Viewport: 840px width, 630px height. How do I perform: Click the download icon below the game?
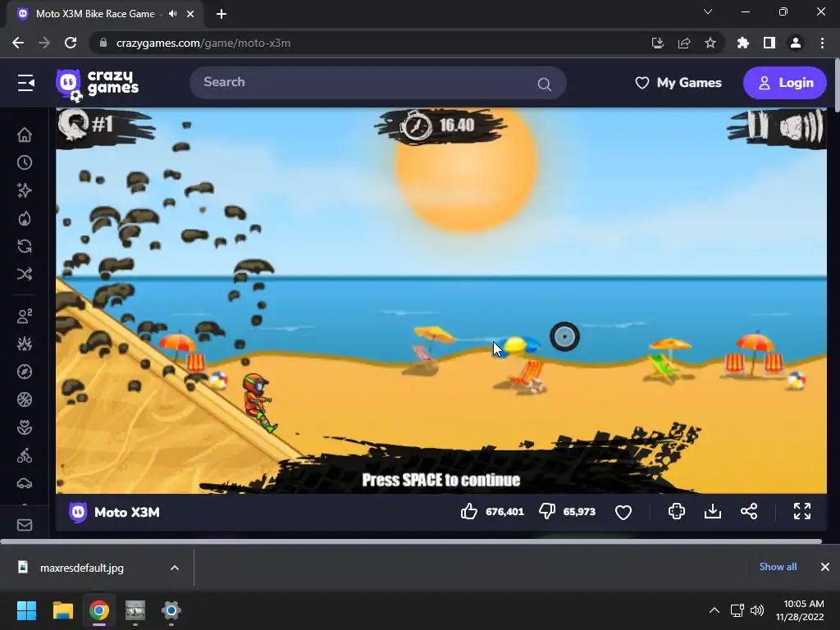[713, 512]
